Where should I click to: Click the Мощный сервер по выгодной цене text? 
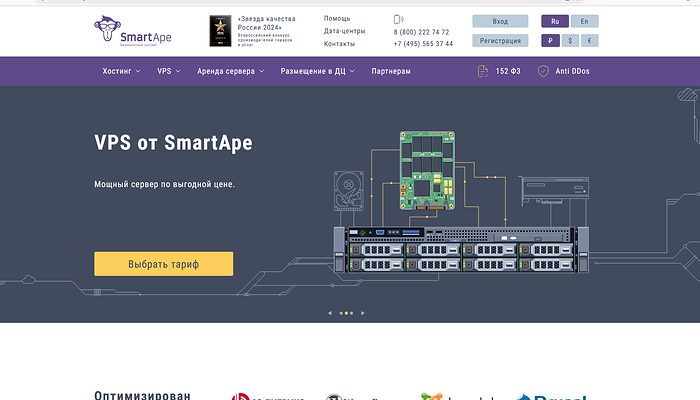pyautogui.click(x=164, y=184)
